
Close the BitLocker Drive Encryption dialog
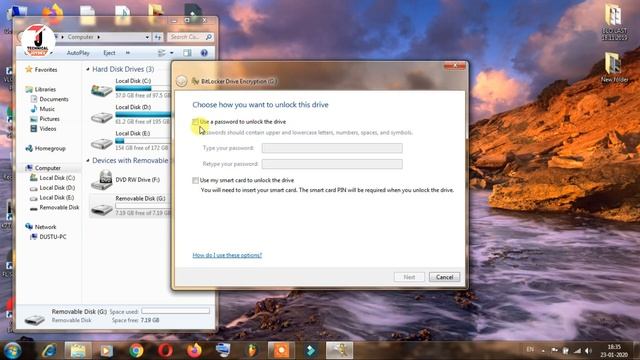pos(455,65)
